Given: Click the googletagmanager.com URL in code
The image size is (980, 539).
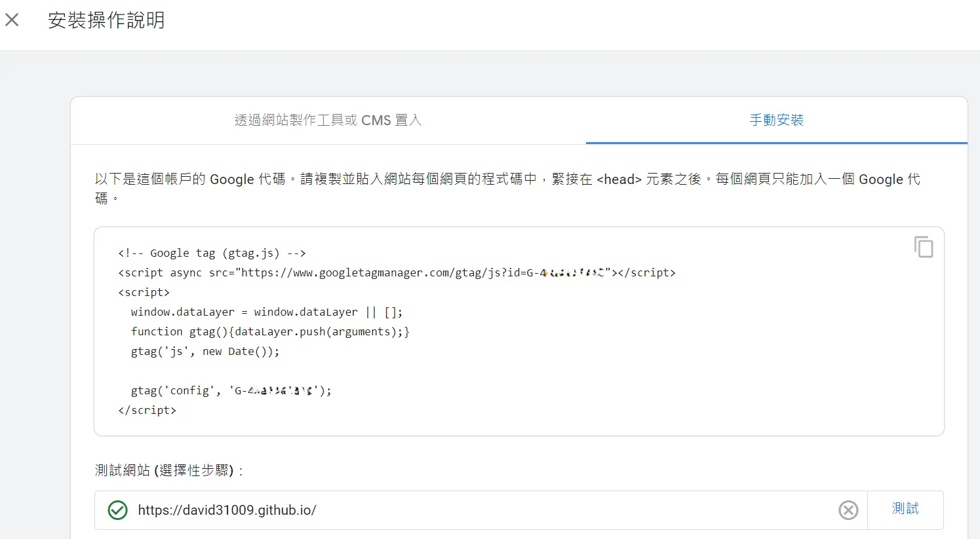Looking at the screenshot, I should point(380,273).
